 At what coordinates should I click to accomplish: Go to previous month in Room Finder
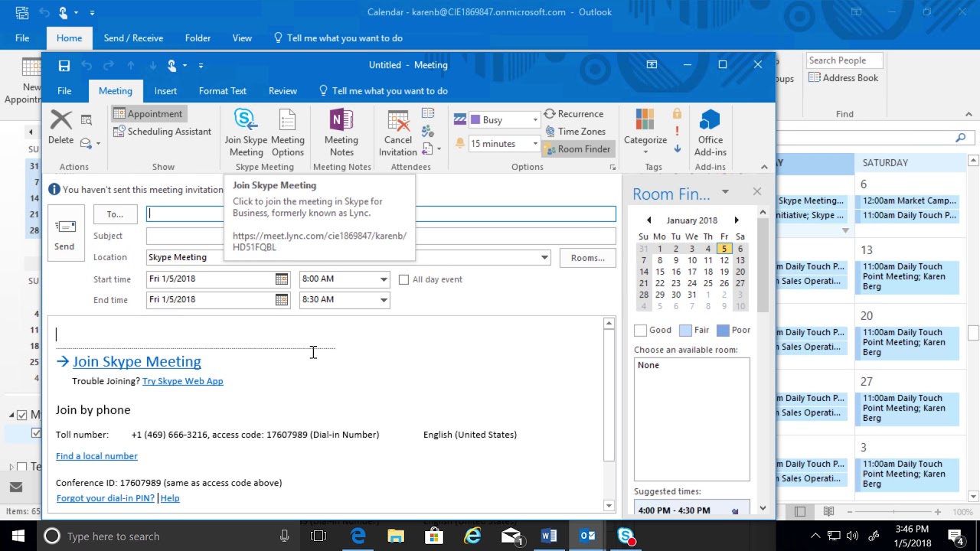(648, 220)
